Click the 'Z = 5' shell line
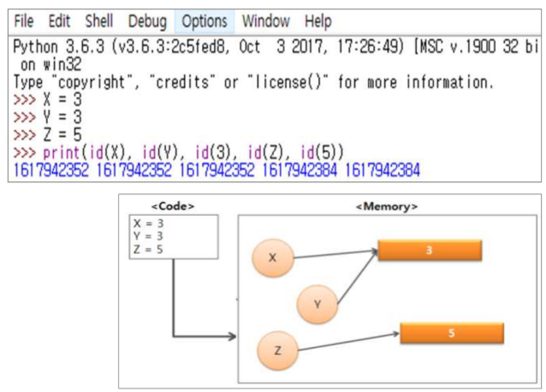 coord(48,134)
